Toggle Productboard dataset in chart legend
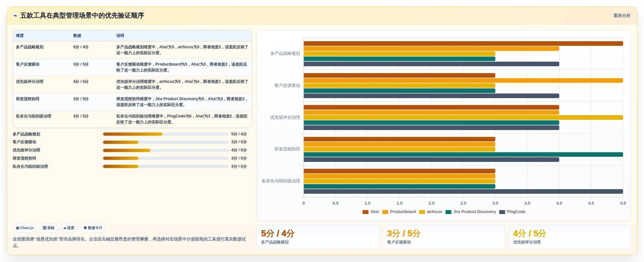The height and width of the screenshot is (262, 644). (x=399, y=212)
